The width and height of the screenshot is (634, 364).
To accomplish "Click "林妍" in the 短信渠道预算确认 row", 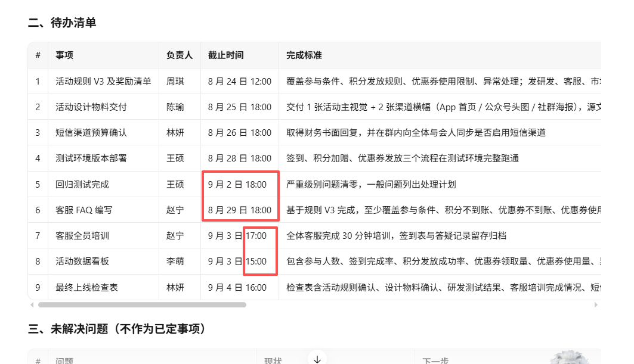I will click(175, 132).
